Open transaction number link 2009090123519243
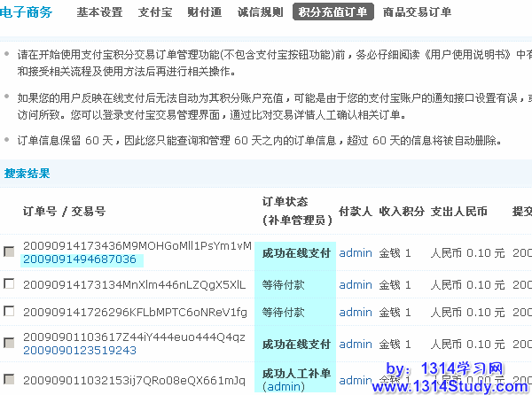Viewport: 532px width, 395px height. click(80, 351)
